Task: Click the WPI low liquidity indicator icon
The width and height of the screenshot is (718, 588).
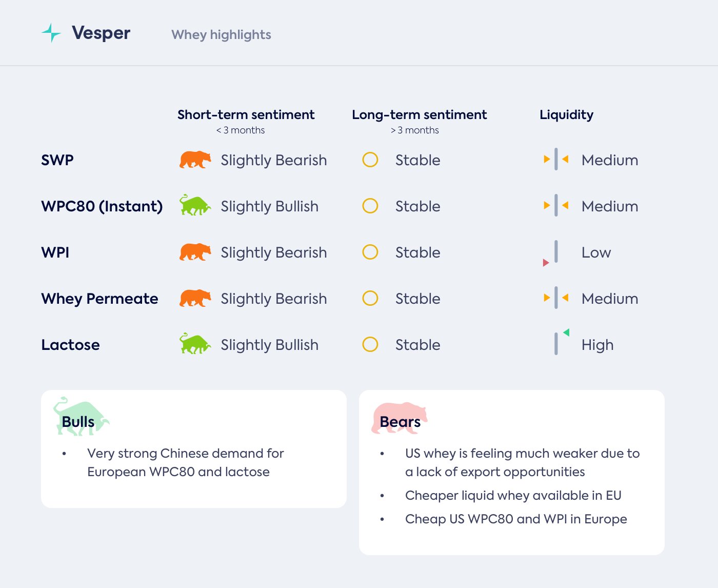Action: tap(552, 253)
